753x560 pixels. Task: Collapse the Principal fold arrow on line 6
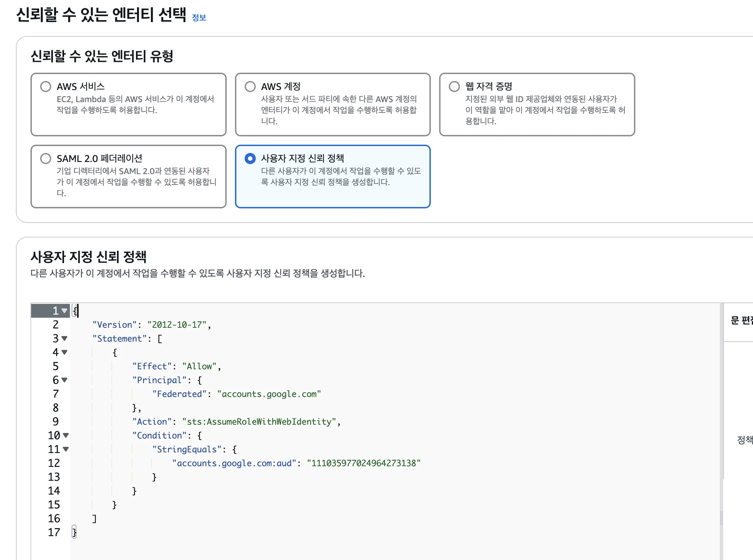[x=64, y=380]
